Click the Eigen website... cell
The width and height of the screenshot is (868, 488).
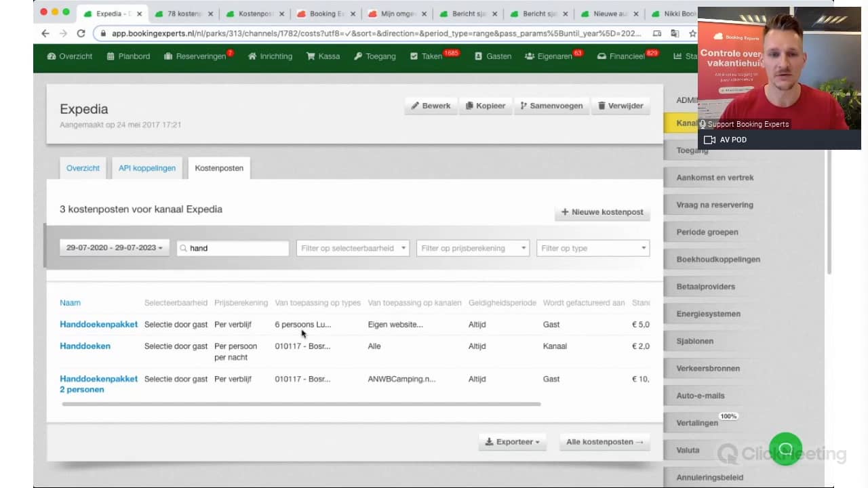[395, 325]
